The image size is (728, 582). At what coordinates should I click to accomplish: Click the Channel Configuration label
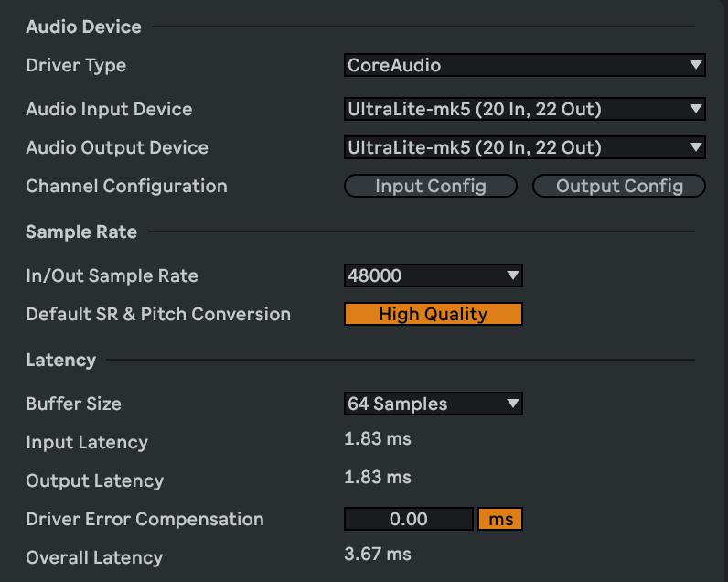126,186
